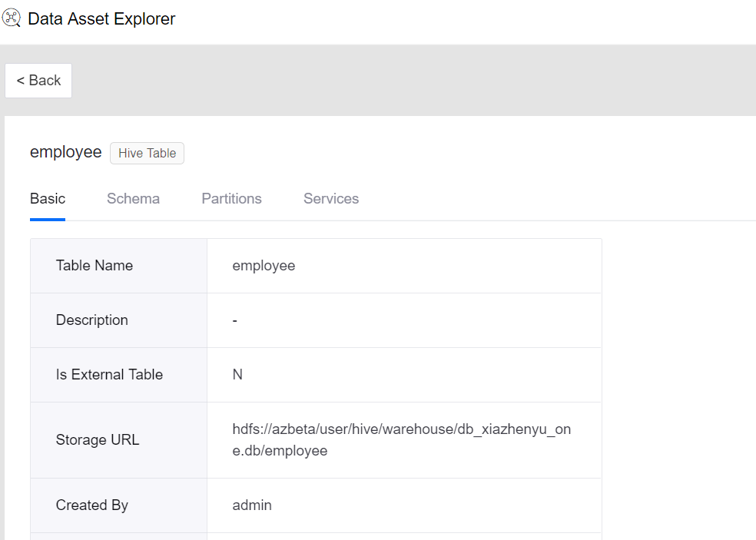Image resolution: width=756 pixels, height=540 pixels.
Task: Click the Data Asset Explorer title text
Action: [x=101, y=19]
